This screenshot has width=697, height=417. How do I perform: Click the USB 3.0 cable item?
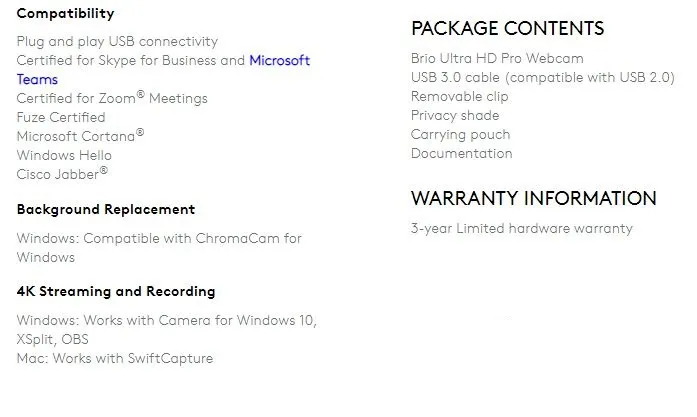[x=542, y=77]
